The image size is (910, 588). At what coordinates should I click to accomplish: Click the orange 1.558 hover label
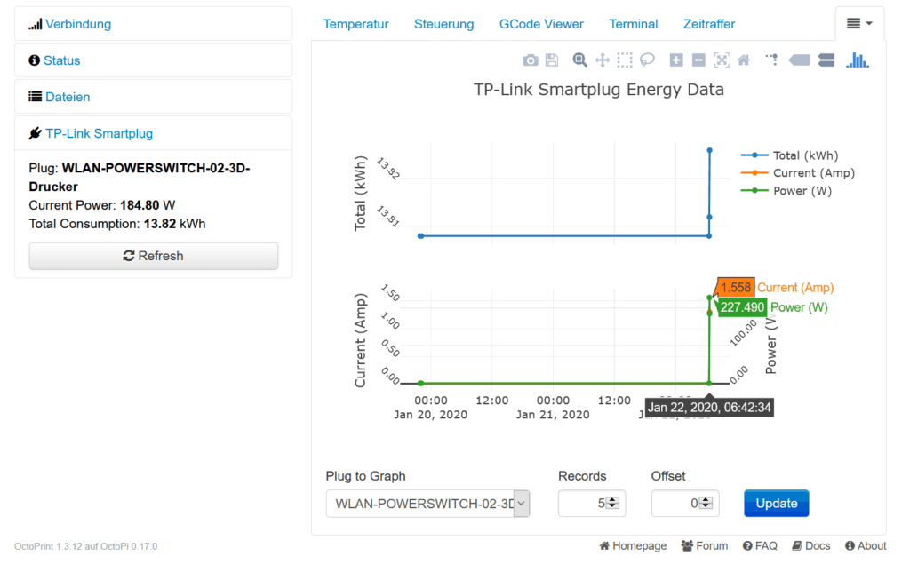pyautogui.click(x=735, y=288)
